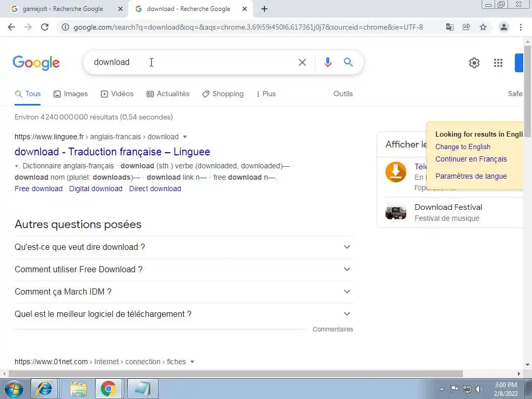532x399 pixels.
Task: Click the orange download arrow icon
Action: pos(395,172)
